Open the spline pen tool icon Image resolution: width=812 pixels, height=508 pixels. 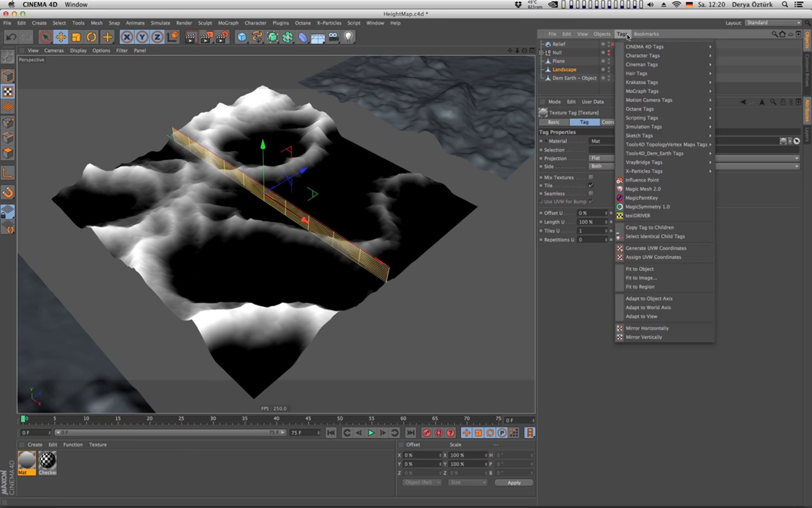pos(257,37)
